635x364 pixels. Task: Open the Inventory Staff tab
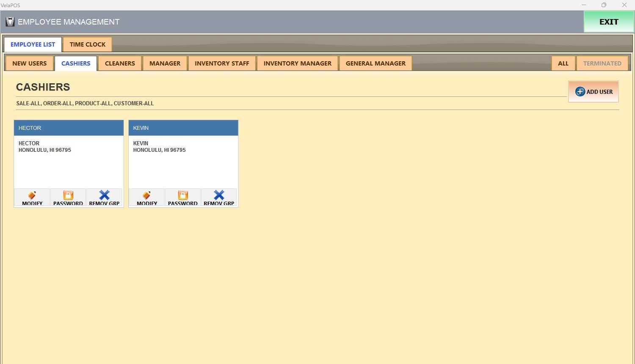click(222, 63)
